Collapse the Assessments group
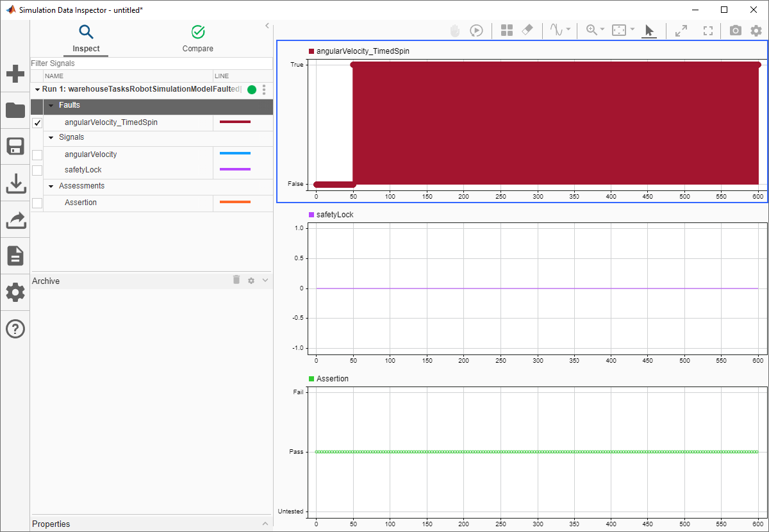This screenshot has width=769, height=532. pos(51,186)
